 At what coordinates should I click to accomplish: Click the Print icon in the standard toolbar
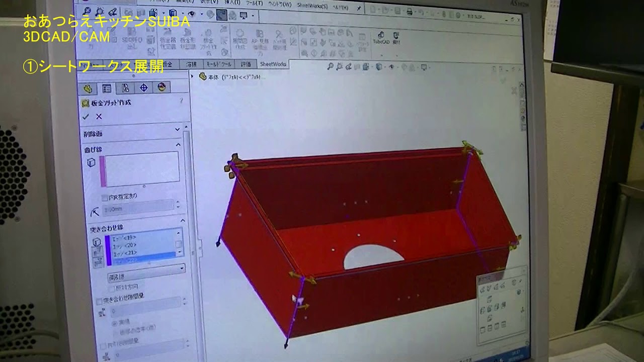[410, 12]
